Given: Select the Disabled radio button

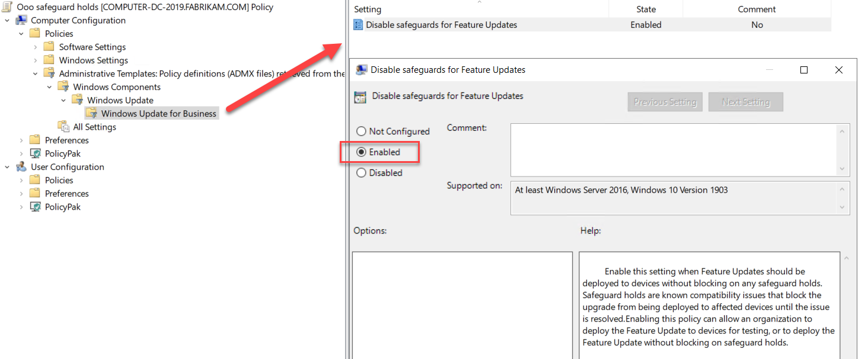Looking at the screenshot, I should click(360, 173).
